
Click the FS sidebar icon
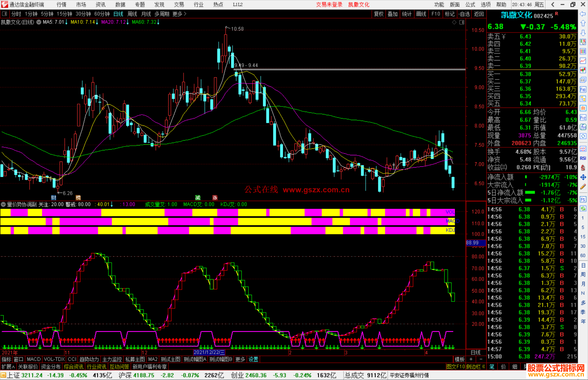[x=583, y=199]
